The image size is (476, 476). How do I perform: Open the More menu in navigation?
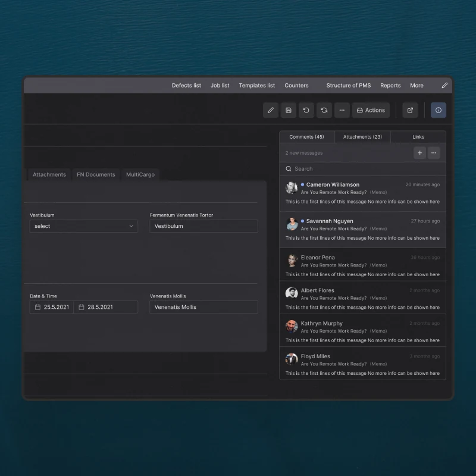pyautogui.click(x=416, y=86)
